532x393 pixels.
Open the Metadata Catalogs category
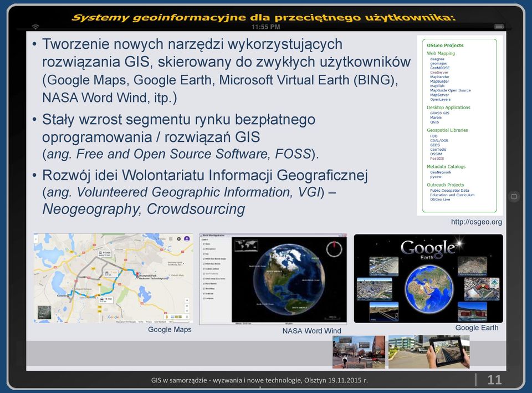(446, 167)
